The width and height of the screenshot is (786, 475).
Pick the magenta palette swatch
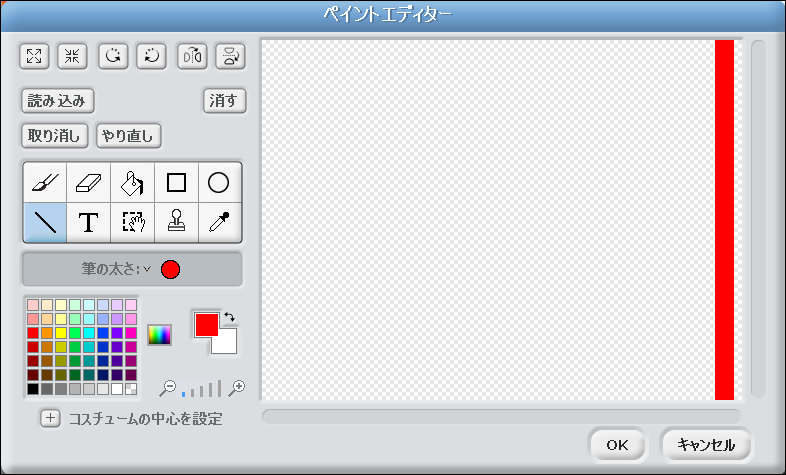[x=131, y=333]
